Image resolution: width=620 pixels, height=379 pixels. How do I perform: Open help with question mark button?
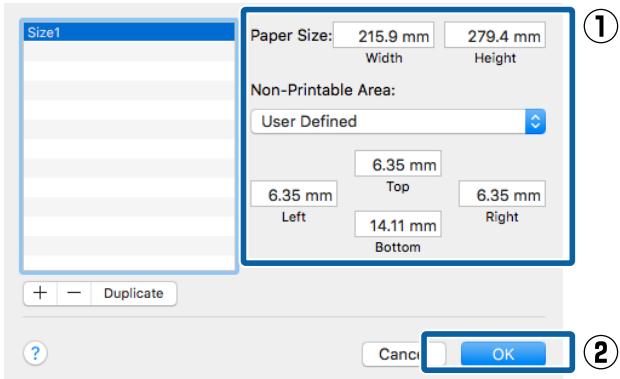click(x=35, y=353)
